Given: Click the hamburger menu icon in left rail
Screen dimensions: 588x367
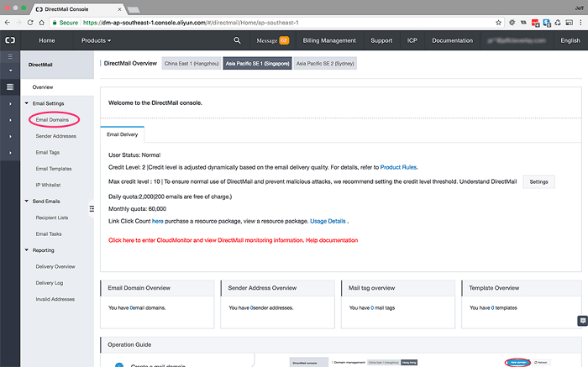Looking at the screenshot, I should [10, 56].
